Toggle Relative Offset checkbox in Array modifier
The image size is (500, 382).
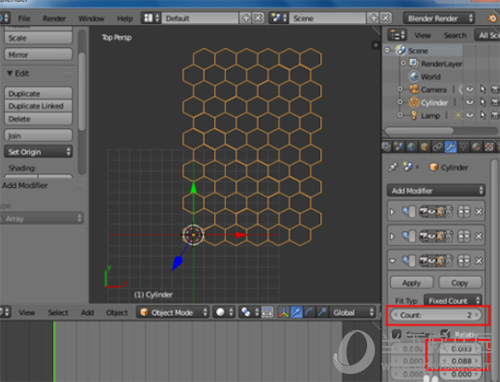[x=445, y=333]
